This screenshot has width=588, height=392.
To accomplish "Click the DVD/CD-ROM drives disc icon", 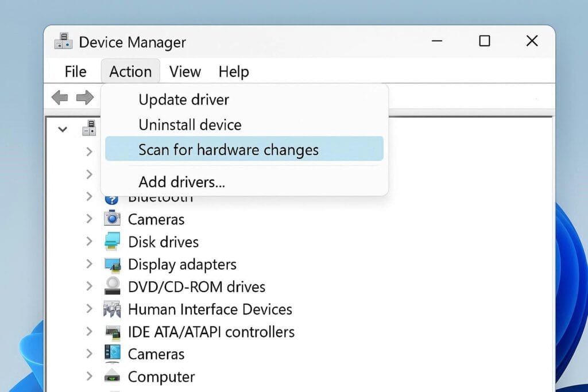I will click(x=113, y=286).
